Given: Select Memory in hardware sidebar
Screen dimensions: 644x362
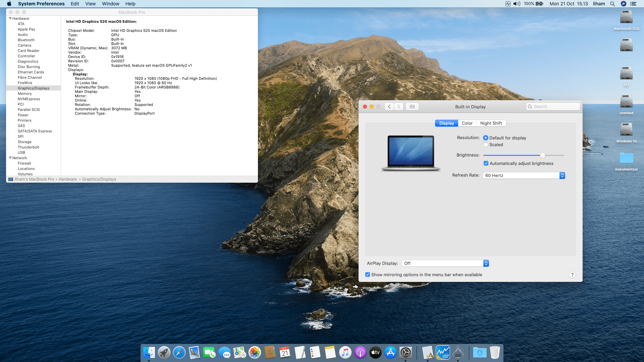Looking at the screenshot, I should (25, 94).
